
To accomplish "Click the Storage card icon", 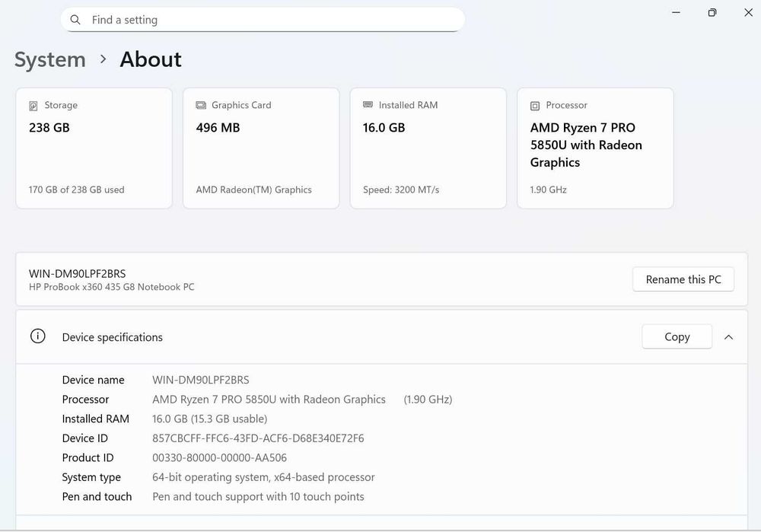I will click(x=33, y=106).
